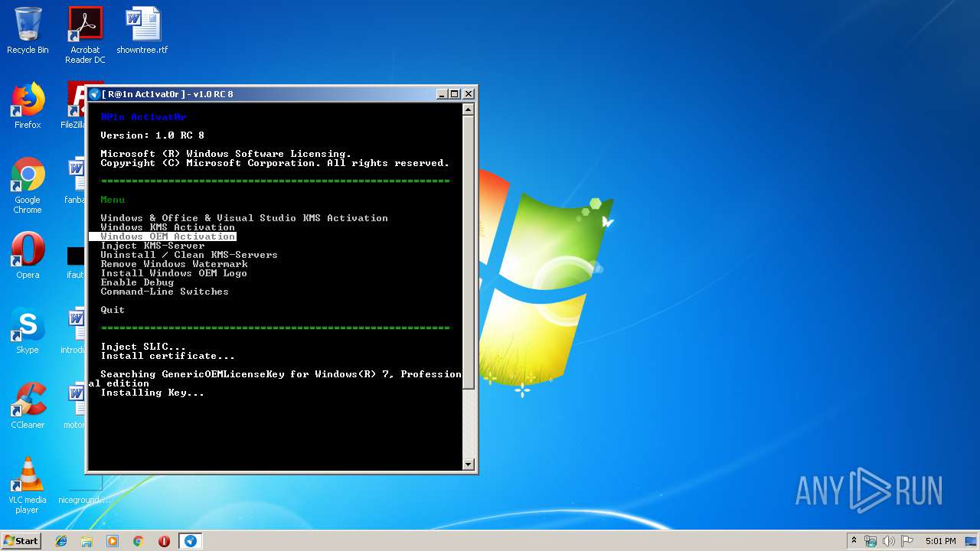Open Google Chrome desktop shortcut

pos(28,186)
